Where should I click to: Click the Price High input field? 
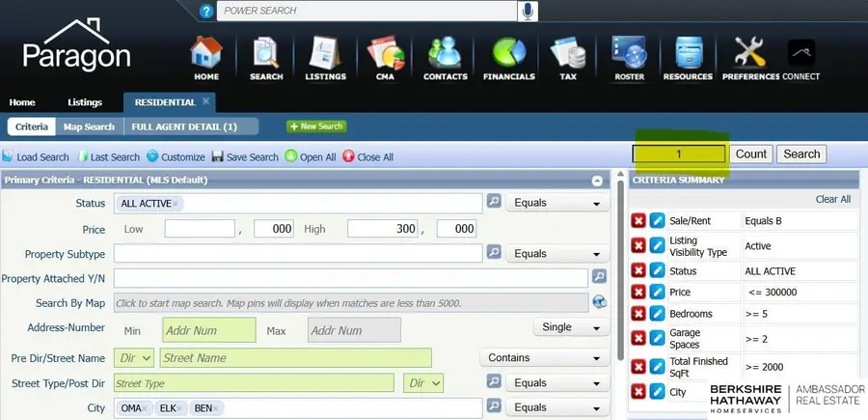384,229
